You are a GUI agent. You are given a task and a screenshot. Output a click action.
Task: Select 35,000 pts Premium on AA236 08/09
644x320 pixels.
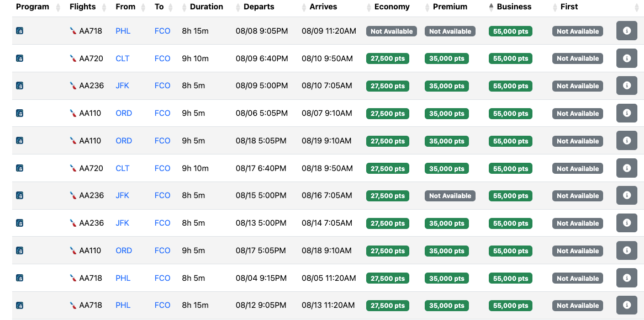447,86
